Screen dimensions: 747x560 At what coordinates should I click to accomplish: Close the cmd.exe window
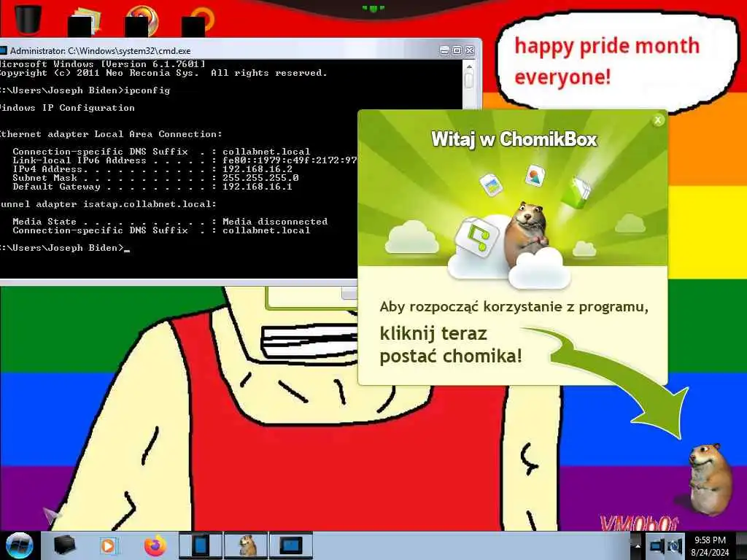[x=470, y=50]
